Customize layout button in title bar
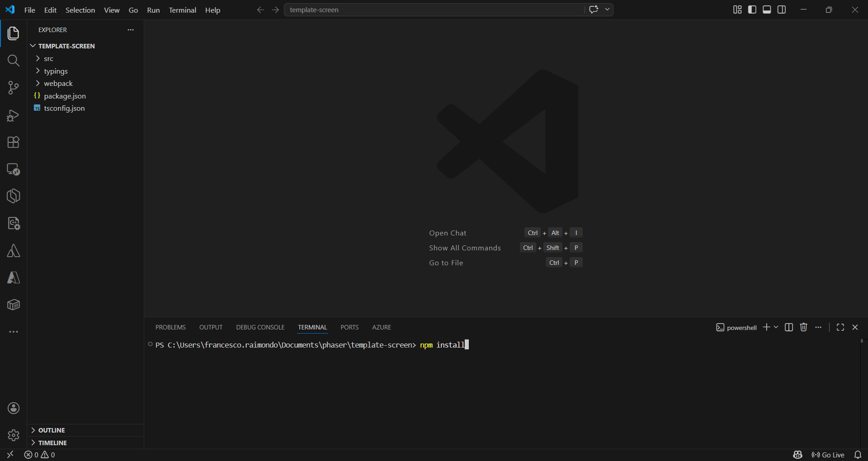 (x=737, y=9)
